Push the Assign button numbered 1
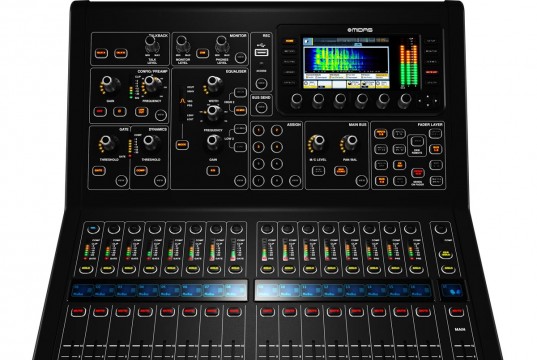Screen dimensions: 537x360 click(258, 130)
